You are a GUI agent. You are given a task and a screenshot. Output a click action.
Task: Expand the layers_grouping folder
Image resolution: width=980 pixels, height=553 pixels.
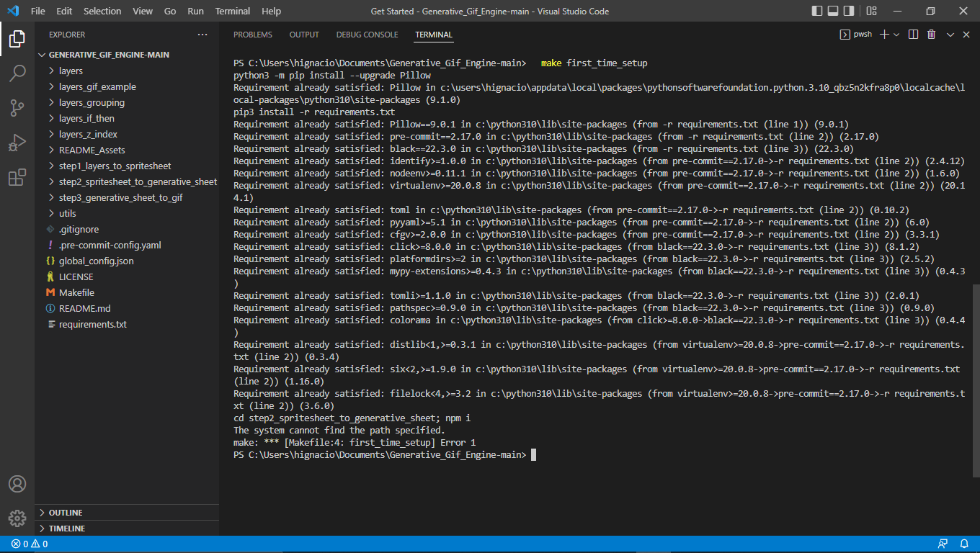[x=127, y=102]
